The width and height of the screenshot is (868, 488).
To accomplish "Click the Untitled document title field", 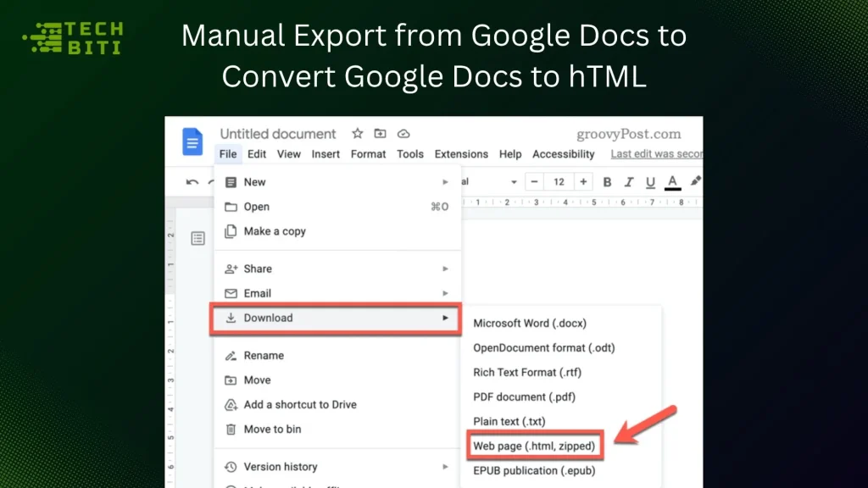I will (278, 133).
